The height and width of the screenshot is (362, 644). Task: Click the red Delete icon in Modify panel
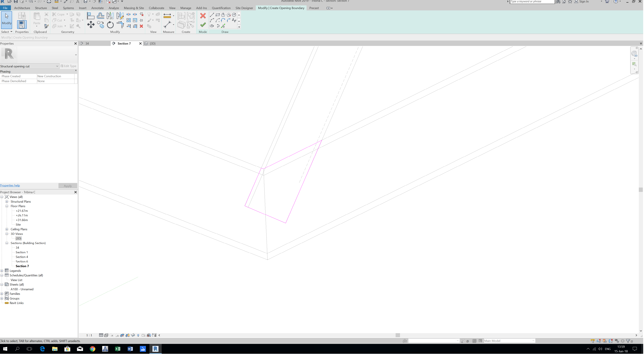pos(141,26)
